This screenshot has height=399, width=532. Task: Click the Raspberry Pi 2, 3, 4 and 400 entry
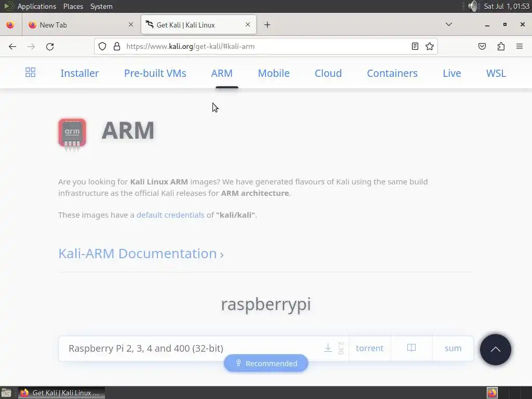pyautogui.click(x=146, y=349)
